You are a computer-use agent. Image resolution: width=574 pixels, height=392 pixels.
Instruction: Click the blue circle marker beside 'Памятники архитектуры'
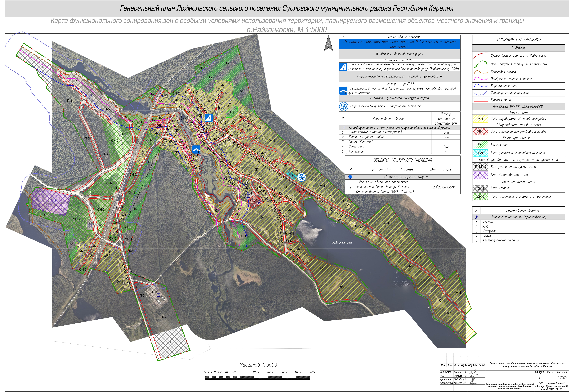(350, 177)
